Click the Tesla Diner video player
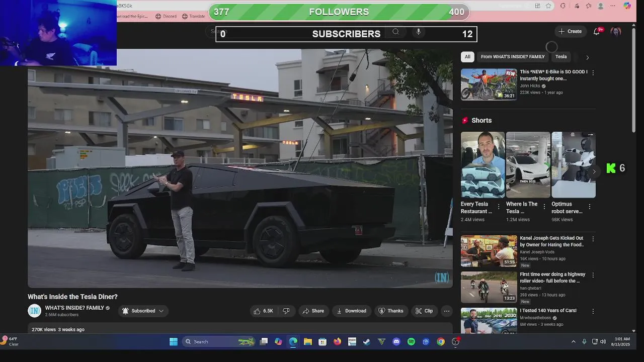This screenshot has height=362, width=644. point(240,168)
